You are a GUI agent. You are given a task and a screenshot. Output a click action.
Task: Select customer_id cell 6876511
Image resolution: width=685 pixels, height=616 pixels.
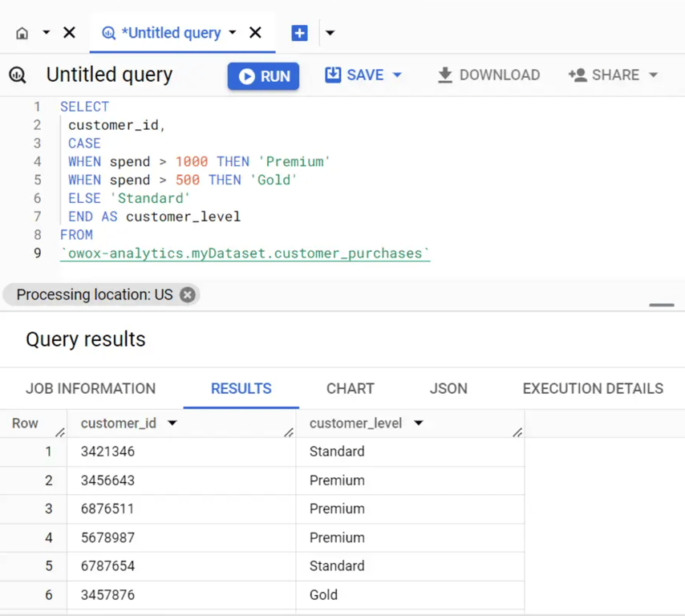click(x=181, y=509)
